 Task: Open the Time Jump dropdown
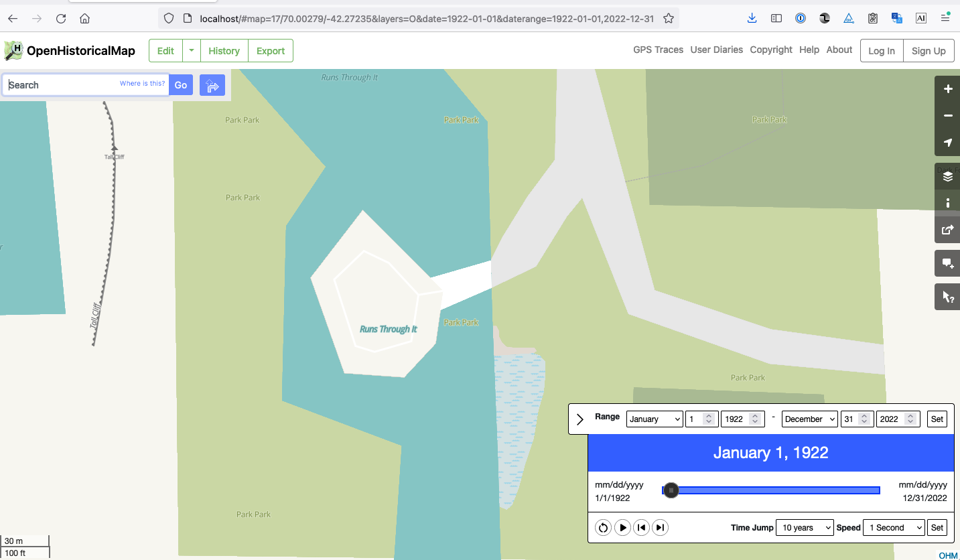pos(804,527)
